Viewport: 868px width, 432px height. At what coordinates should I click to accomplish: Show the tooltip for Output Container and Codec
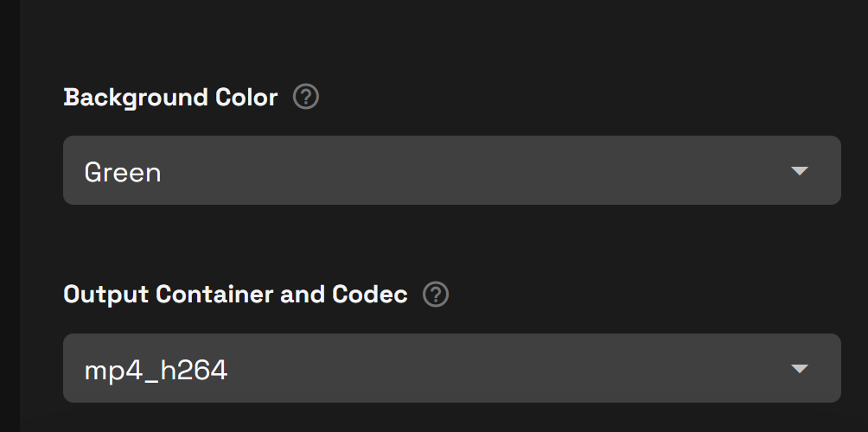[436, 295]
